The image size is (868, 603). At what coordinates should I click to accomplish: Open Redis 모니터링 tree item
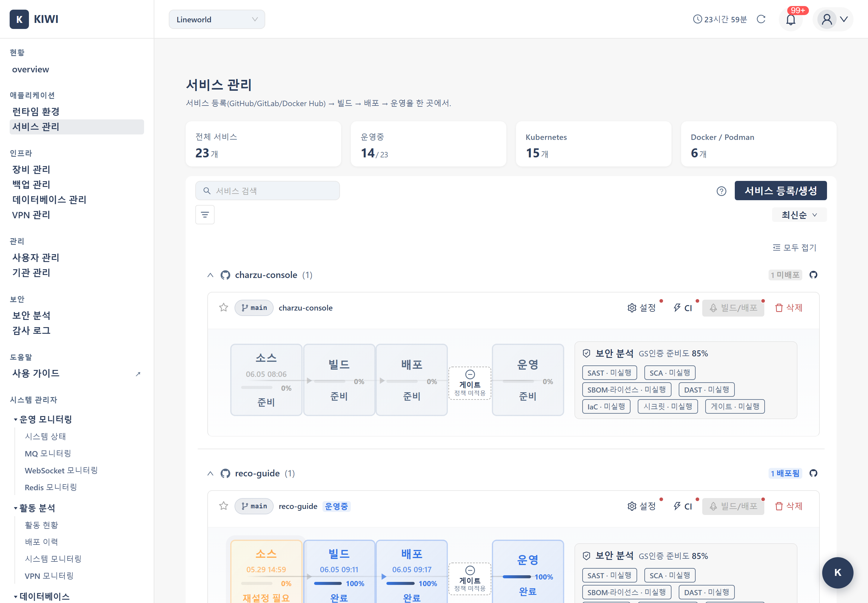(x=51, y=488)
